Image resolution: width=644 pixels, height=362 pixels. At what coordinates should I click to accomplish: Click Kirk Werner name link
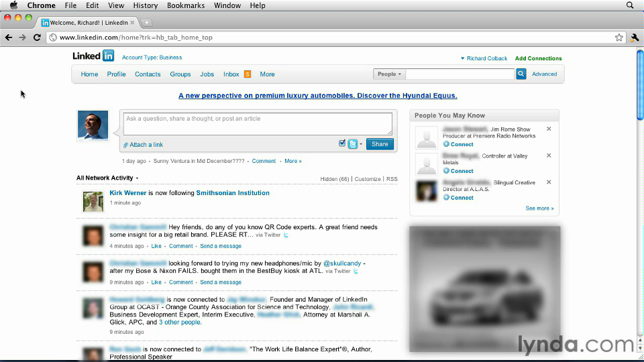pos(127,193)
